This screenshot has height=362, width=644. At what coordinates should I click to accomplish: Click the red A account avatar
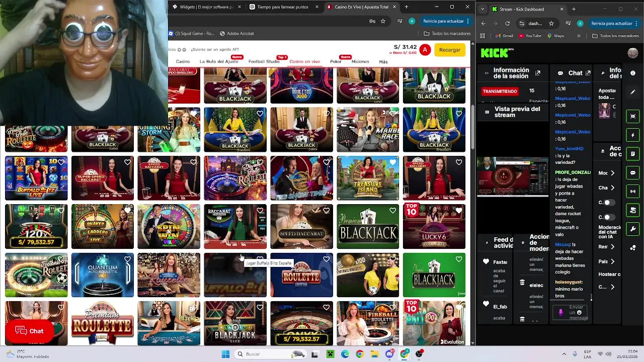pyautogui.click(x=425, y=50)
